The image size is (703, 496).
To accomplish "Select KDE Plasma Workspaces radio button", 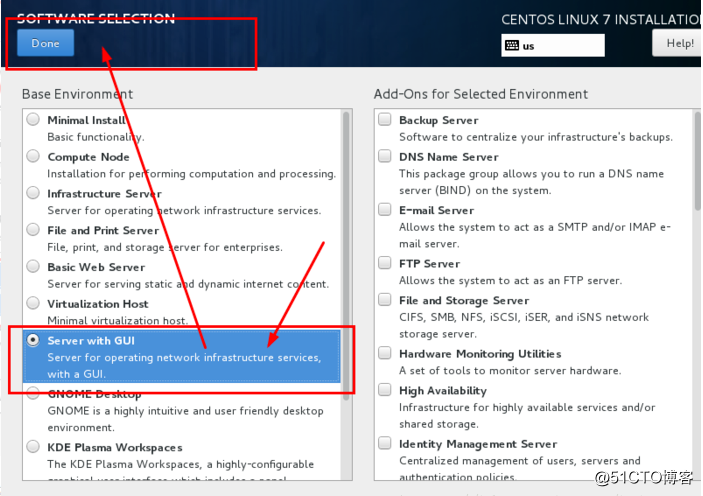I will 33,447.
